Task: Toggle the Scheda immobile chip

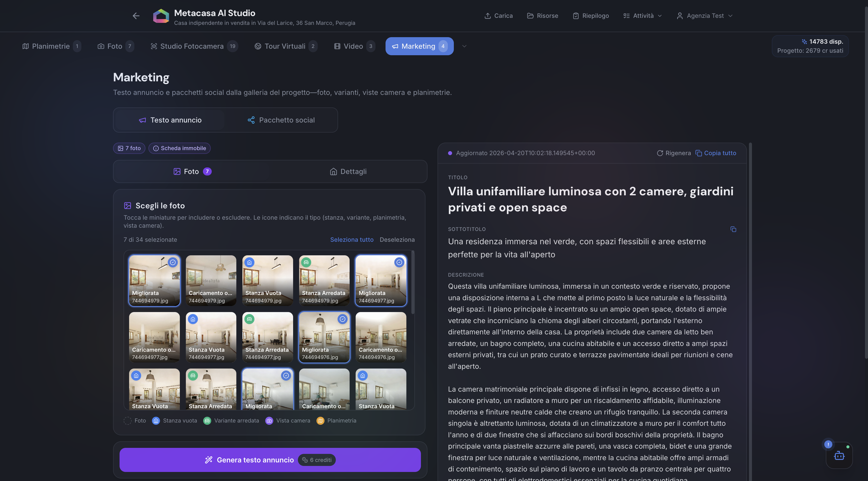Action: pyautogui.click(x=179, y=148)
